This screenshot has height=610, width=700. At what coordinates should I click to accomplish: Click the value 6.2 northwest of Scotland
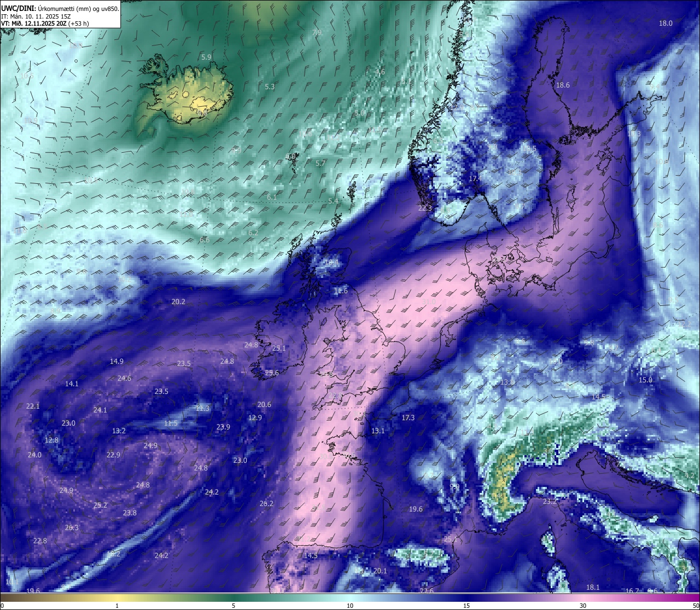click(x=253, y=233)
